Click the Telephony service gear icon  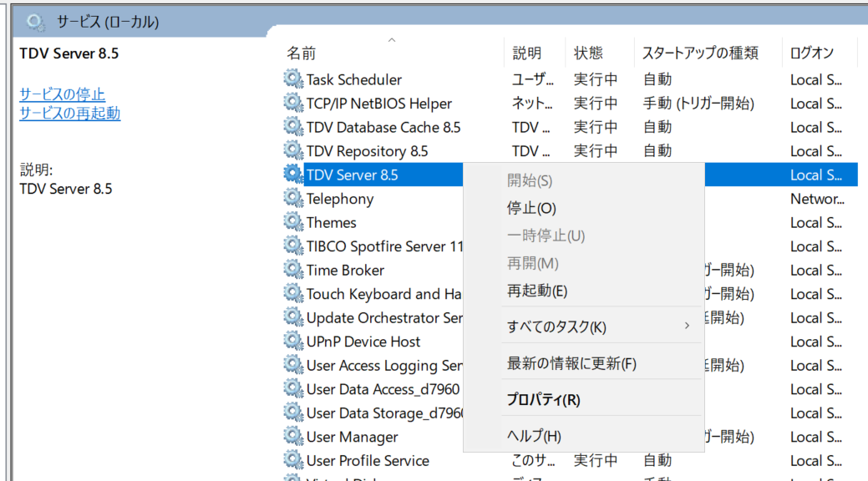point(293,198)
